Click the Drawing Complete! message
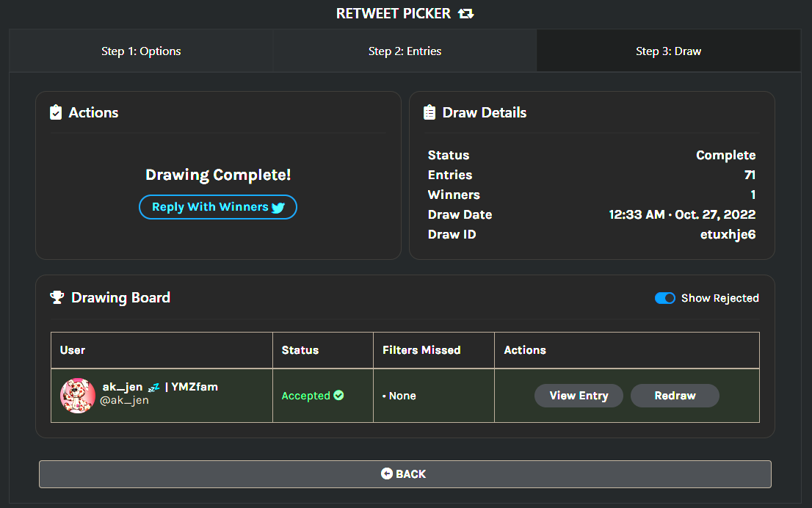The width and height of the screenshot is (812, 508). (x=218, y=175)
